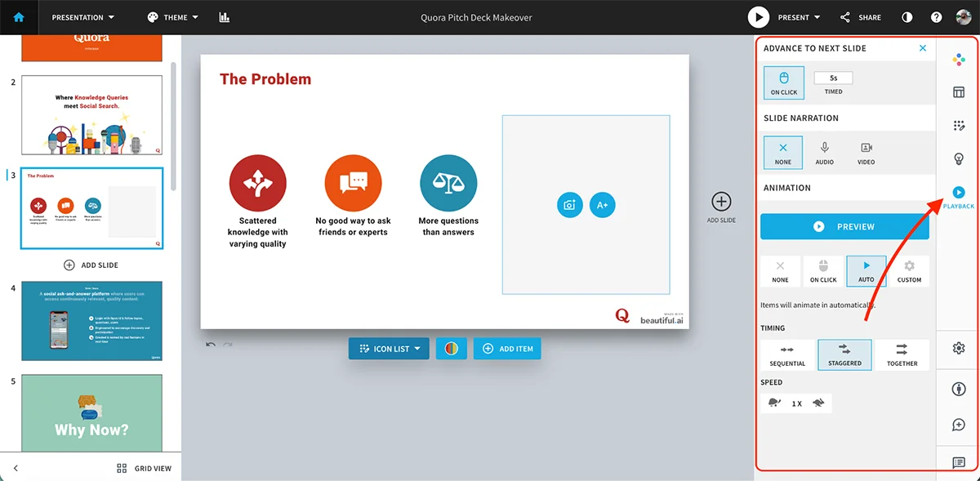Add a new slide with plus circle

coord(721,201)
